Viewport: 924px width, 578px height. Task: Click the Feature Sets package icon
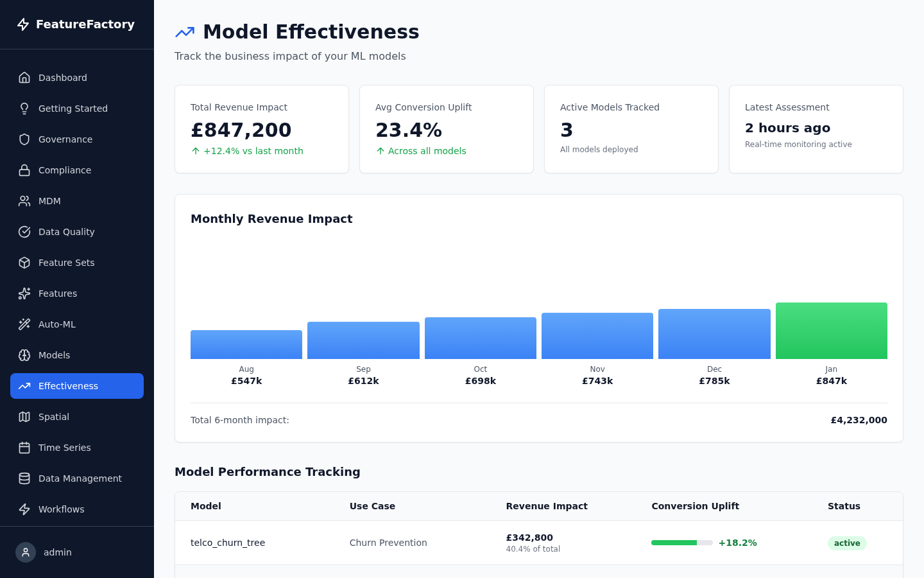[x=24, y=262]
